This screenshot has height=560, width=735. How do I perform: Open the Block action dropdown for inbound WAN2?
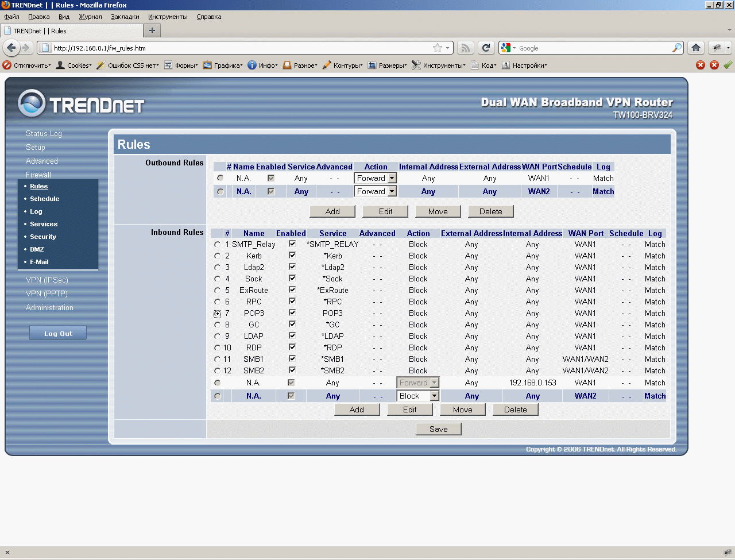[x=418, y=396]
